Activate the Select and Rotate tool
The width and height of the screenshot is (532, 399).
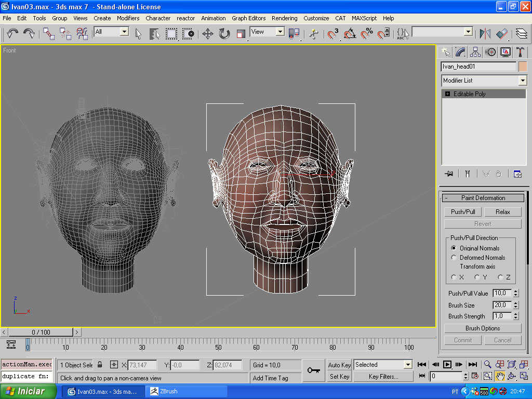(224, 34)
